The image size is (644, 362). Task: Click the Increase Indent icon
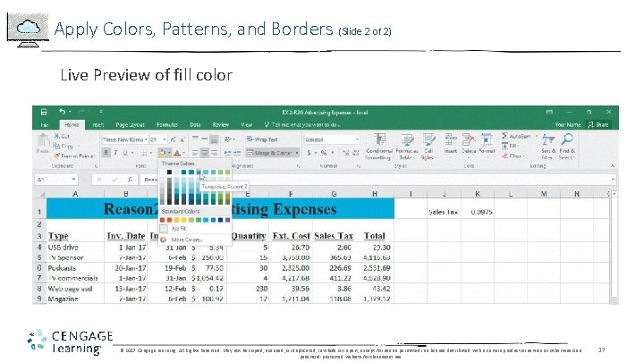(237, 153)
